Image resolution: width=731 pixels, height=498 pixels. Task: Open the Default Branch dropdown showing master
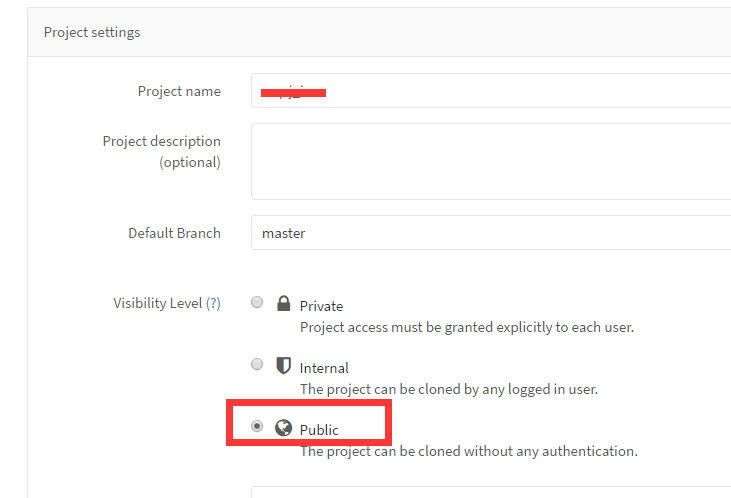click(490, 233)
